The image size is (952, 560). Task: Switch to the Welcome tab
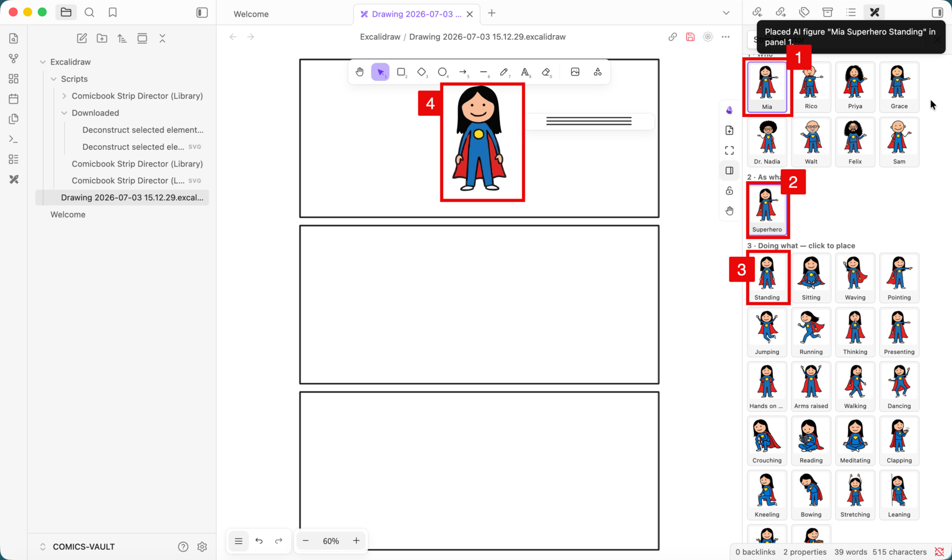coord(250,14)
